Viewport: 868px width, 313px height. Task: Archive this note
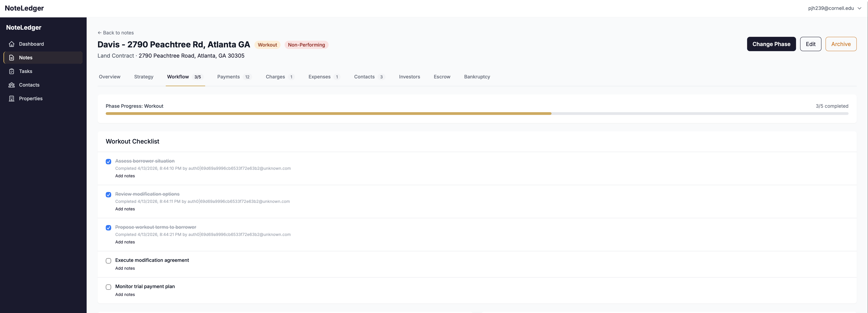click(x=841, y=44)
